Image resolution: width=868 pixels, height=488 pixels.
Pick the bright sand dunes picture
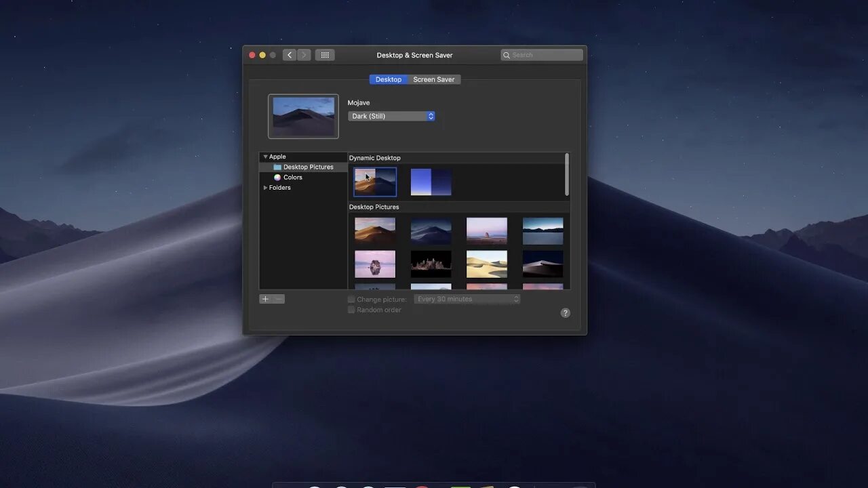487,264
